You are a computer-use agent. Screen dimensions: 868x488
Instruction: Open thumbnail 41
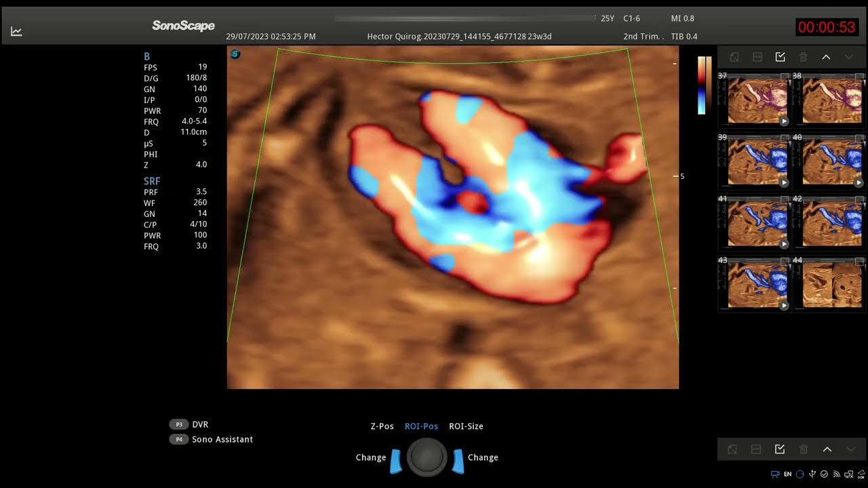[753, 222]
